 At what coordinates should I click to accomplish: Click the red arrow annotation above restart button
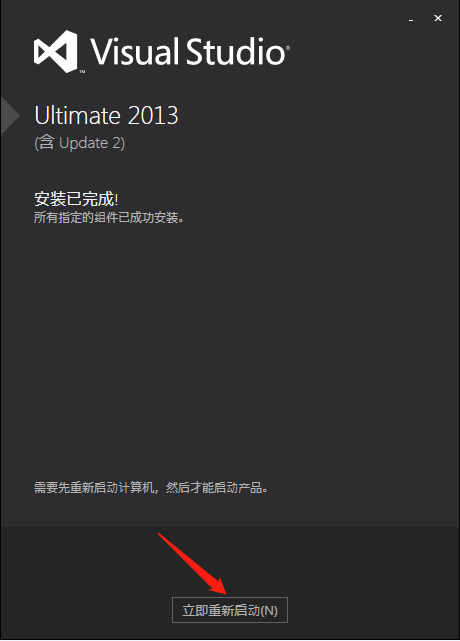point(192,564)
